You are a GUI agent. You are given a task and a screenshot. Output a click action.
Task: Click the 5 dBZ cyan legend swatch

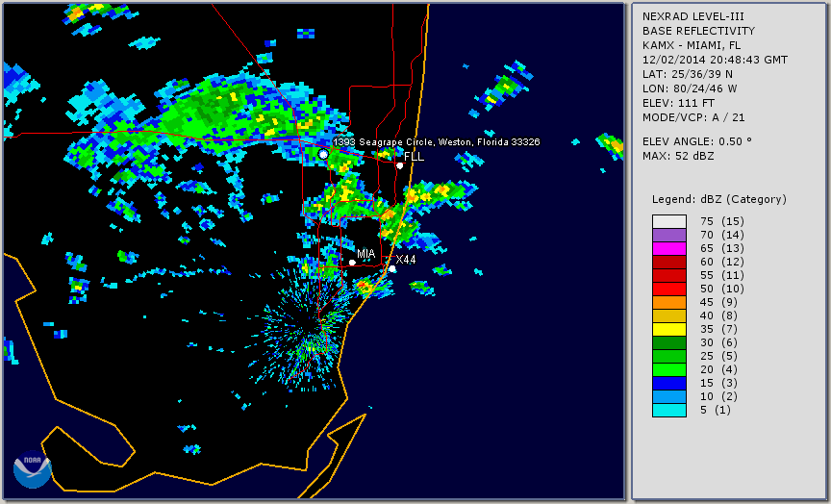669,410
